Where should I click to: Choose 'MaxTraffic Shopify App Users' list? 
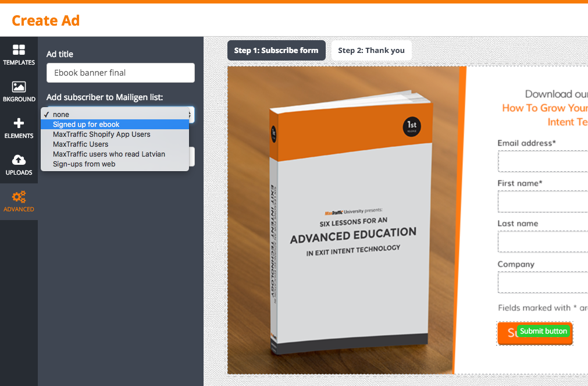tap(115, 134)
